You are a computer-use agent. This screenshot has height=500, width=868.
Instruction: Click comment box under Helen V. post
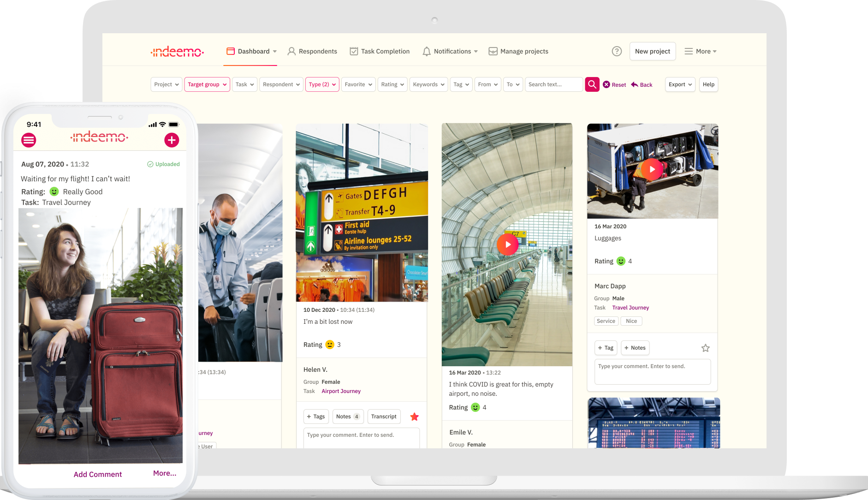(x=362, y=438)
